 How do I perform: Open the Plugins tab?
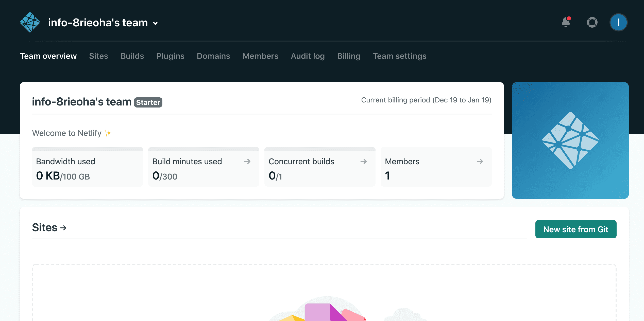point(170,56)
